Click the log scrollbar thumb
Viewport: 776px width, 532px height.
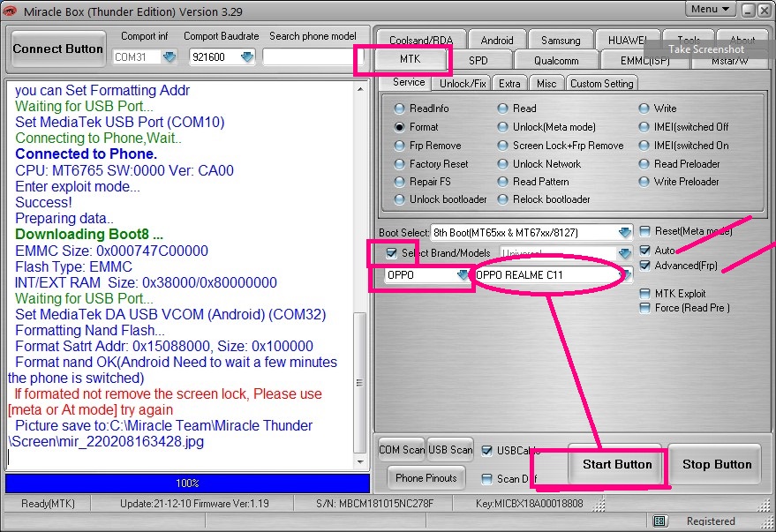click(x=360, y=383)
